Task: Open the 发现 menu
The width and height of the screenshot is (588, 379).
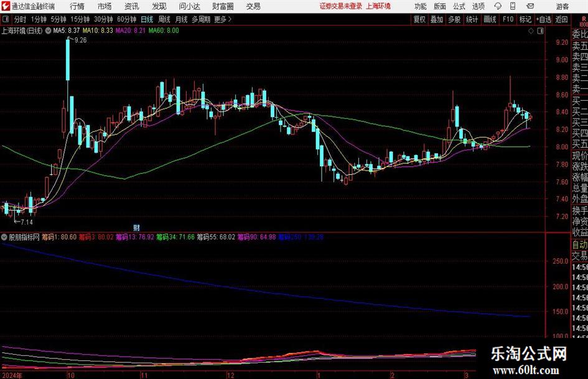Action: click(x=159, y=6)
